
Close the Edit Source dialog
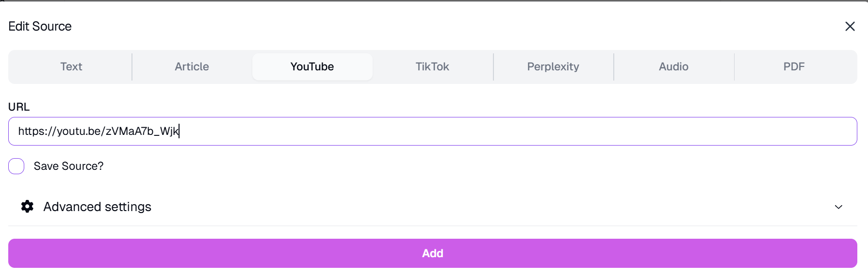pyautogui.click(x=850, y=26)
